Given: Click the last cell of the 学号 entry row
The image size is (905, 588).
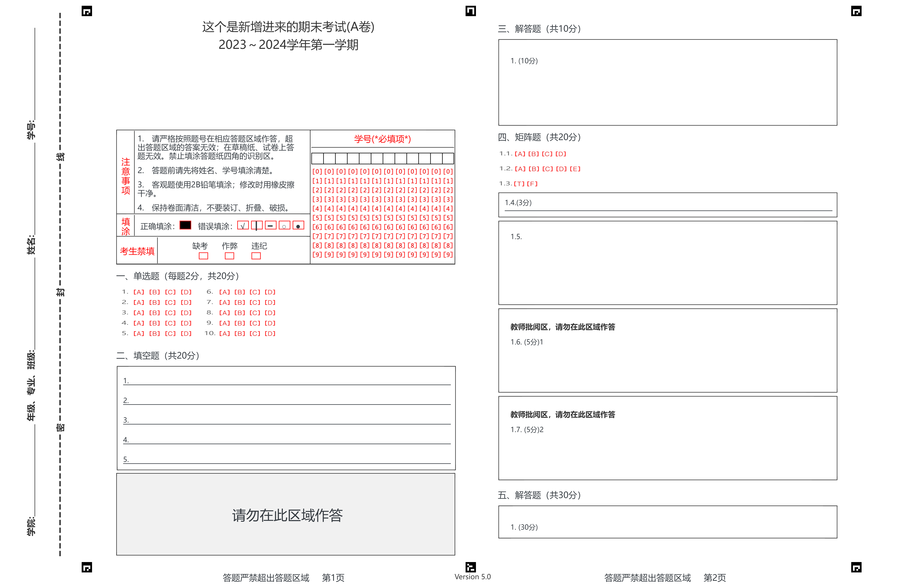Looking at the screenshot, I should (x=448, y=159).
